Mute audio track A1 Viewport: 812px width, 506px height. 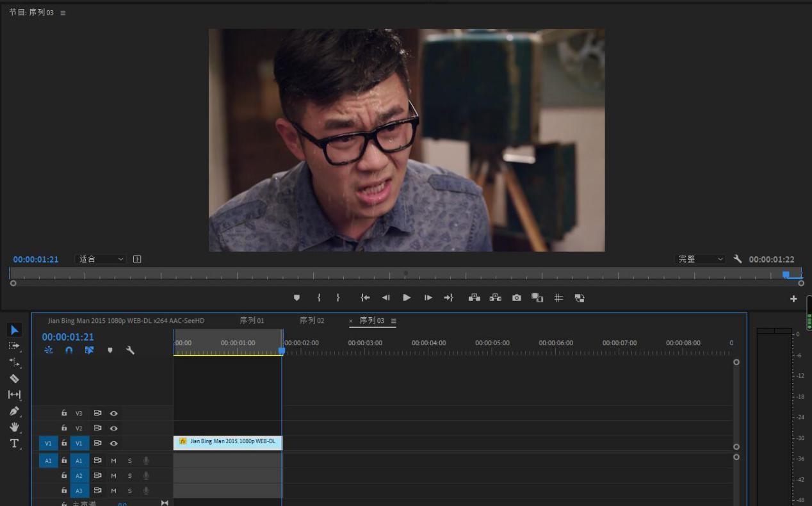[113, 461]
